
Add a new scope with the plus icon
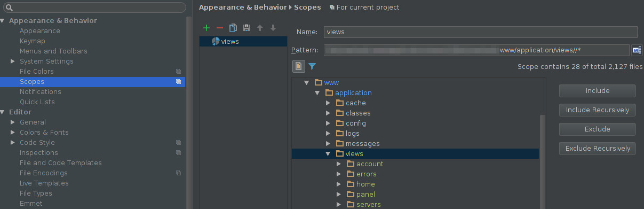tap(206, 28)
